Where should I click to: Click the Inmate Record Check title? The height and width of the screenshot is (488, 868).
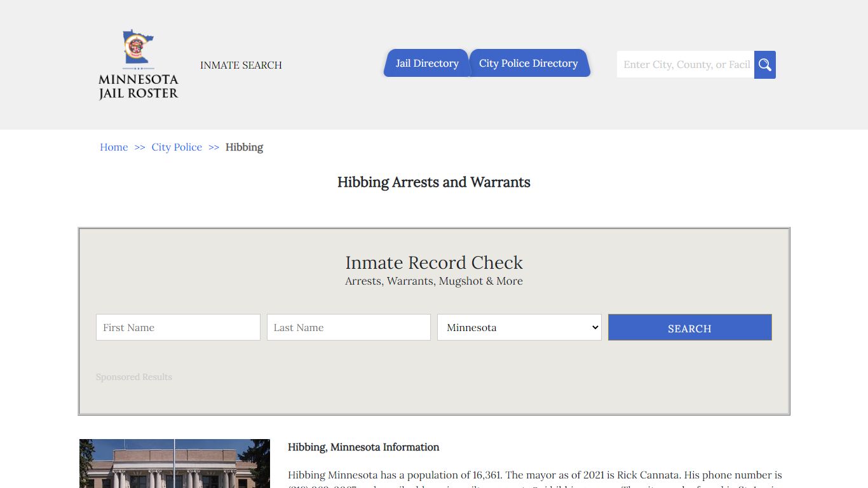434,262
